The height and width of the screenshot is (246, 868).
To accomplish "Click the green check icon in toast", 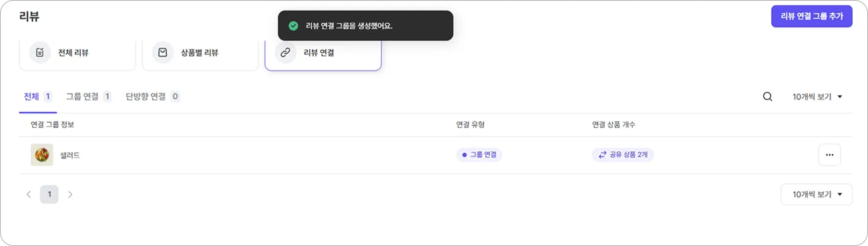I will coord(293,26).
